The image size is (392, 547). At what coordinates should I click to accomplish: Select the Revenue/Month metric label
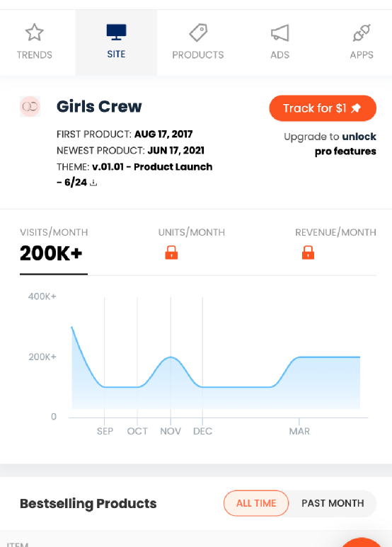[335, 232]
